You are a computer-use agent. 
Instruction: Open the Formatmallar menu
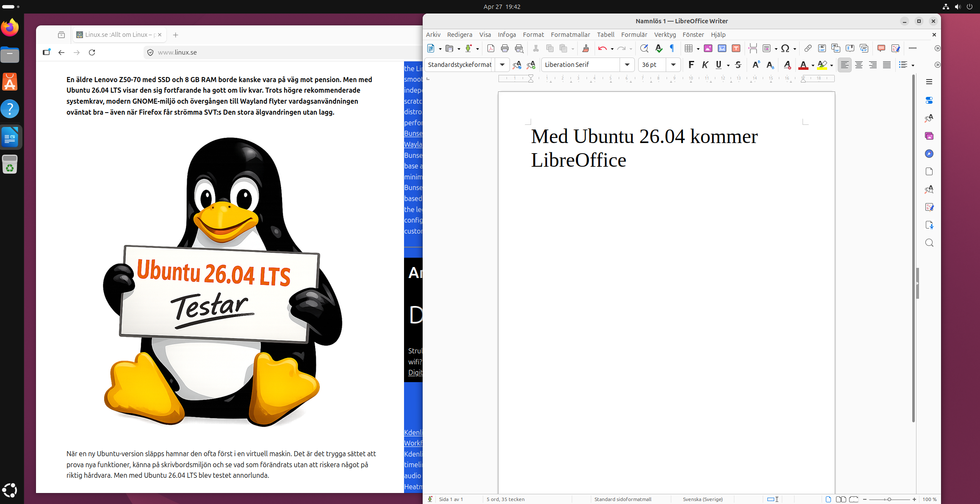[x=570, y=35]
